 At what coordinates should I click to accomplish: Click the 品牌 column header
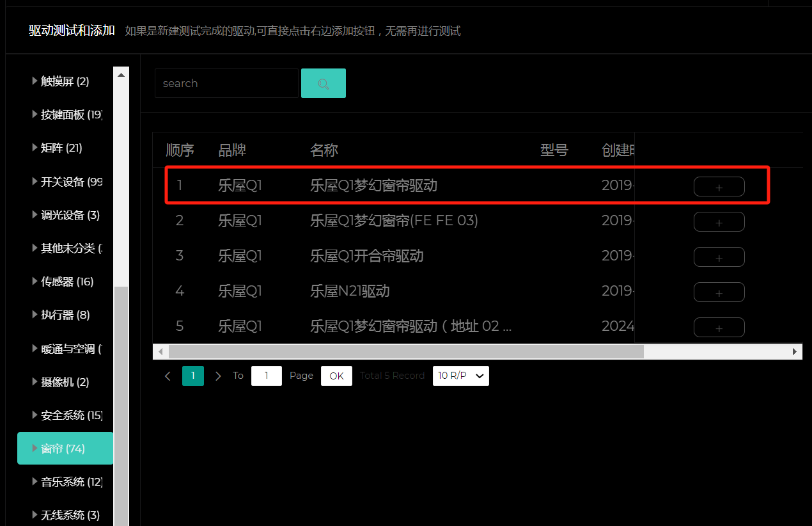(232, 150)
